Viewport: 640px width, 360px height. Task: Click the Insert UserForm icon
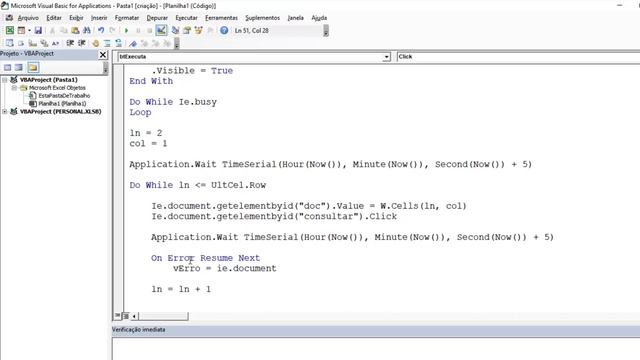click(21, 30)
